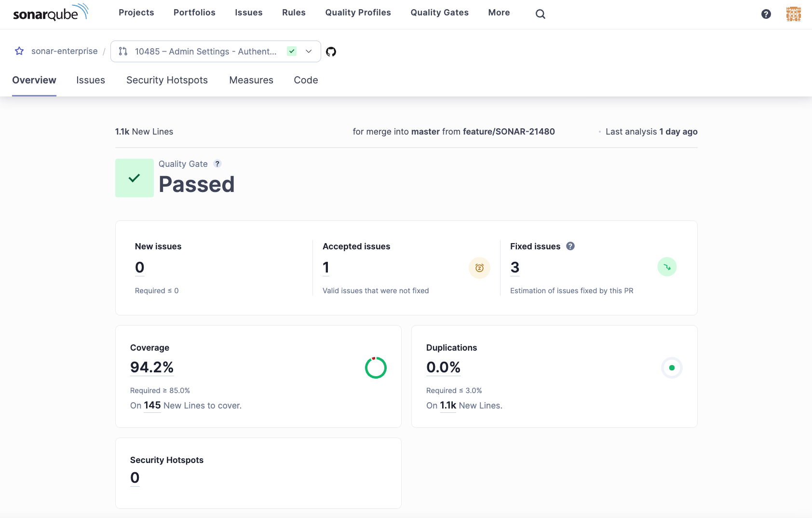The height and width of the screenshot is (518, 812).
Task: Open the GitHub pull request icon
Action: [331, 52]
